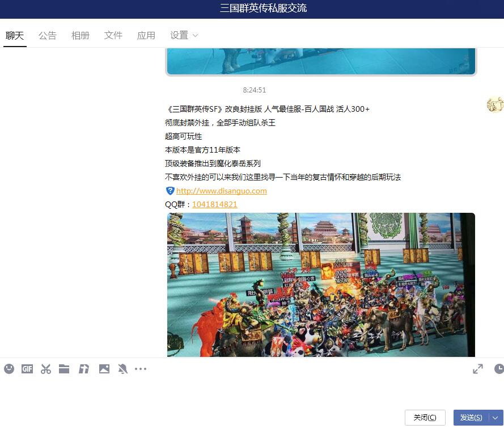
Task: Toggle the muted bell notification icon
Action: (x=123, y=369)
